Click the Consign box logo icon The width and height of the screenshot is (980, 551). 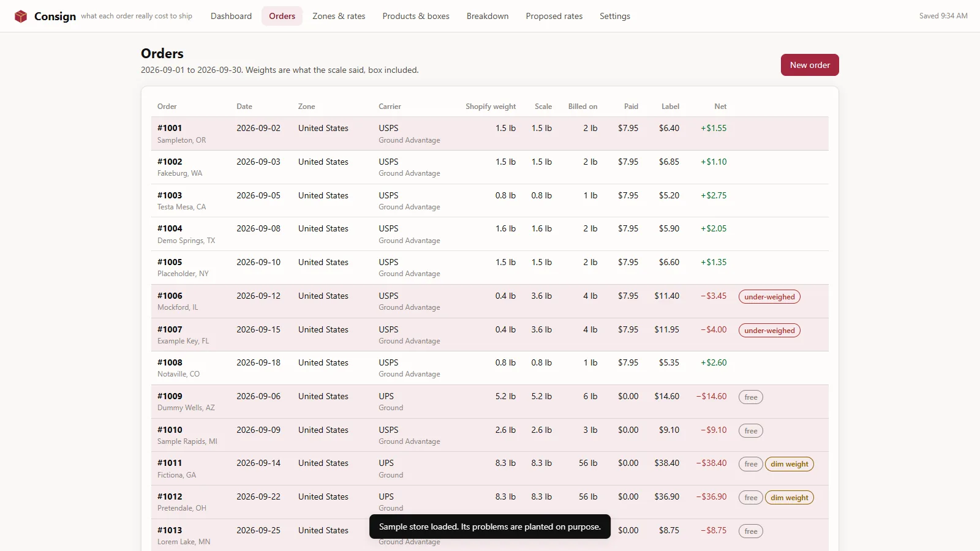(x=21, y=16)
